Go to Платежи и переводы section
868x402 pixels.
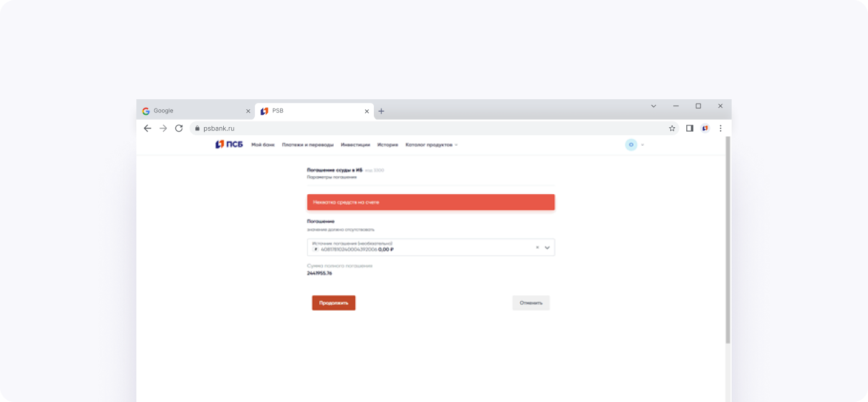(308, 145)
